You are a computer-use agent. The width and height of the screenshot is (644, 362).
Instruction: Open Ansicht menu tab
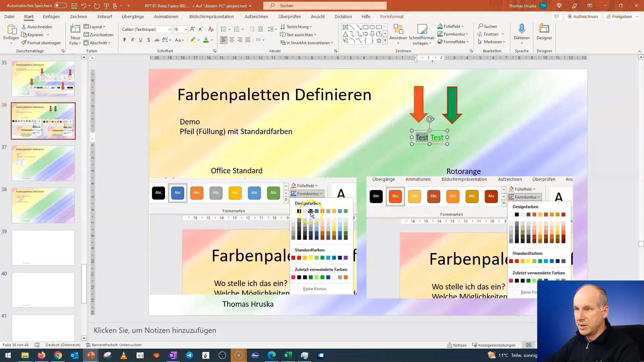318,16
